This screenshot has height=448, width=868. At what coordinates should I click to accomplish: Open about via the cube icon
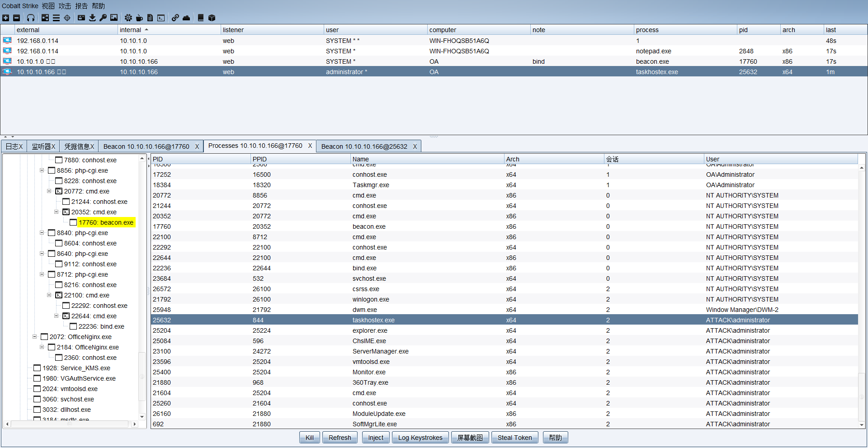coord(212,18)
